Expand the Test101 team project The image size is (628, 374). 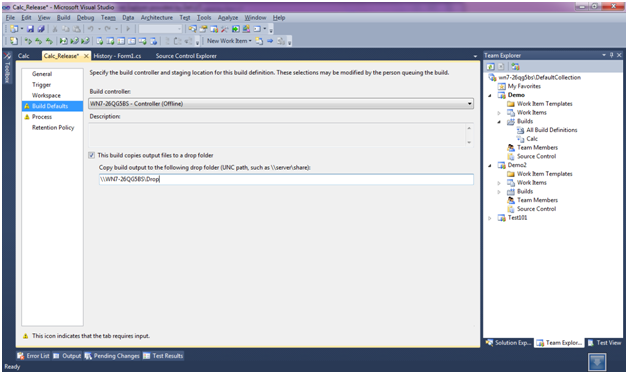[489, 218]
